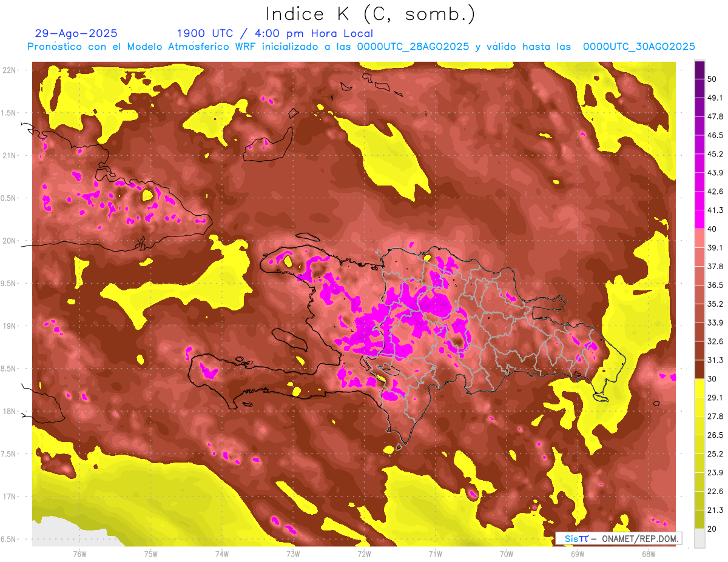This screenshot has height=562, width=728.
Task: Click the '32.6' colorbar label
Action: (x=715, y=341)
